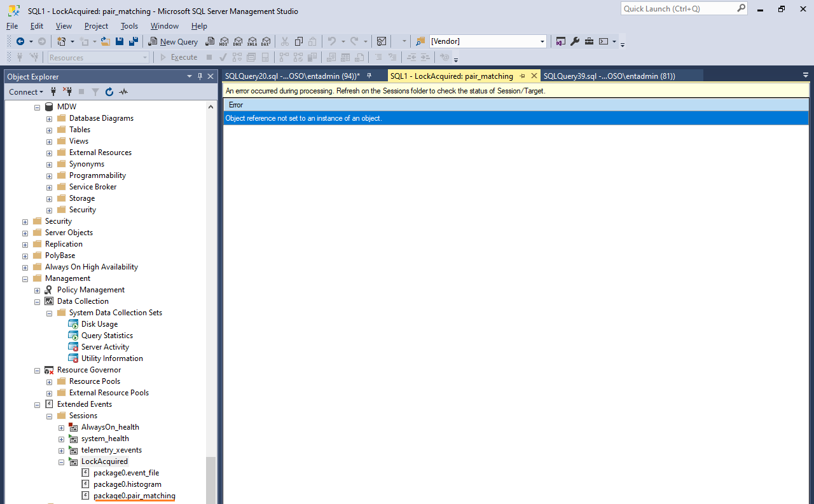Screen dimensions: 814x504
Task: Select the New MDX Query icon
Action: point(224,41)
